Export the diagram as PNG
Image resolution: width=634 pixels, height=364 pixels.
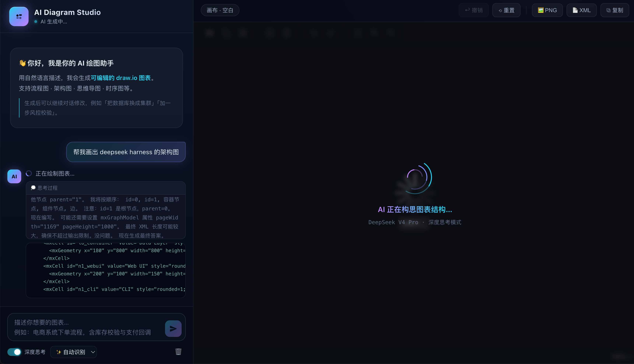pos(547,10)
